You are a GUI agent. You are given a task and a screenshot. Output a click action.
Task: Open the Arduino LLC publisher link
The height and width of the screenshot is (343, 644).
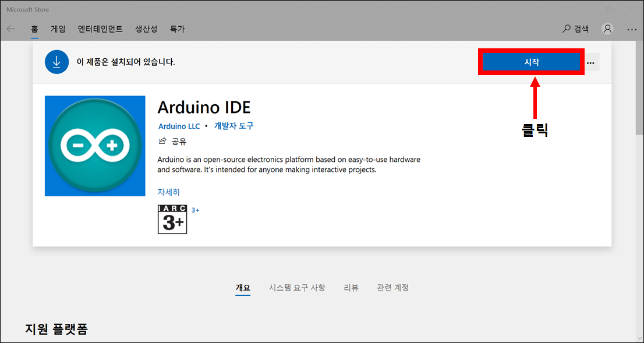[179, 126]
